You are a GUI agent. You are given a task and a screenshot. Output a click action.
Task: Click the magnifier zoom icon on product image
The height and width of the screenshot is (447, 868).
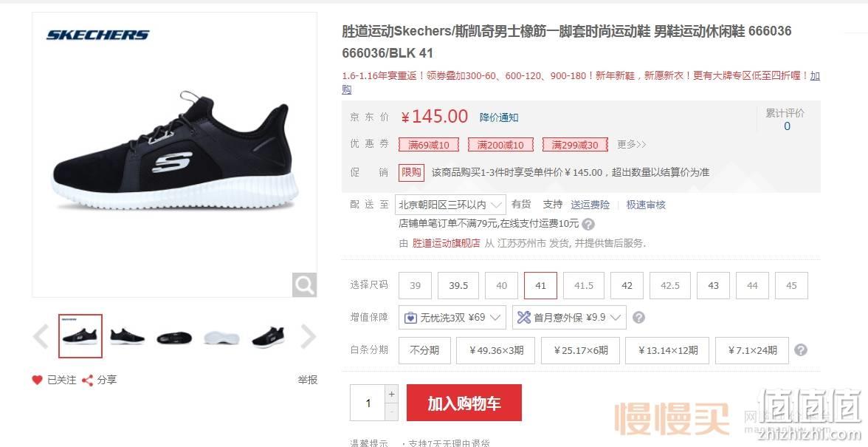coord(304,284)
